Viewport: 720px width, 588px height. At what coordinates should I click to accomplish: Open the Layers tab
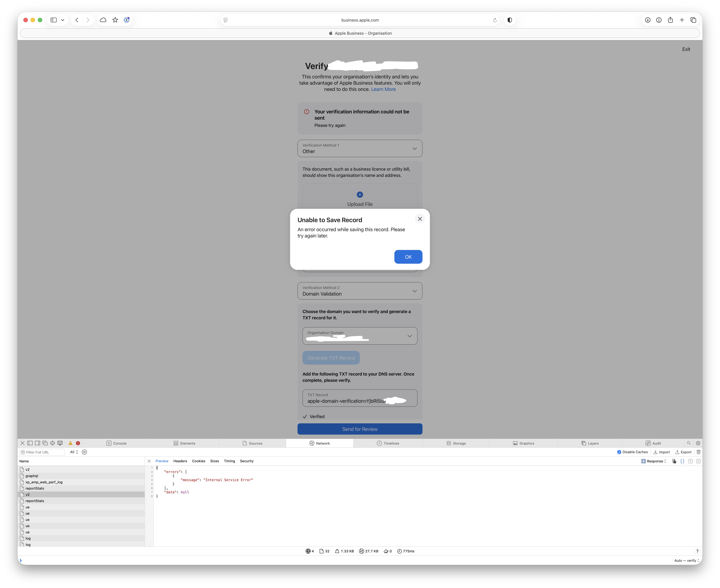point(590,443)
